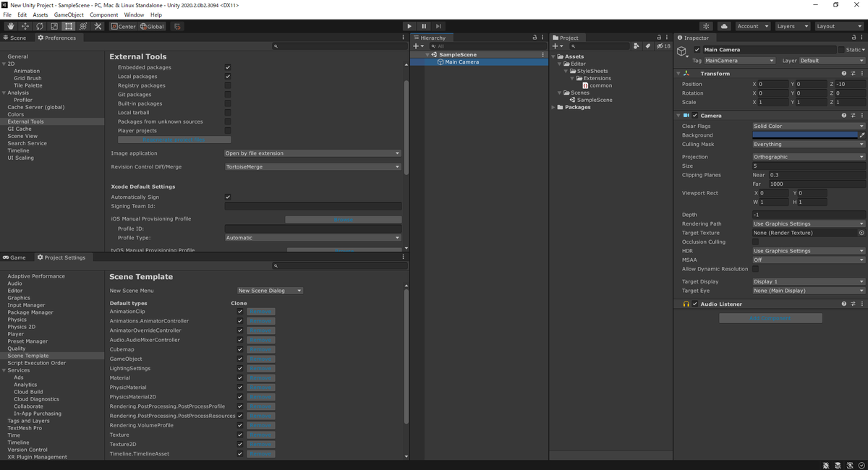This screenshot has height=470, width=868.
Task: Open the Profile Type Automatic dropdown
Action: coord(312,237)
